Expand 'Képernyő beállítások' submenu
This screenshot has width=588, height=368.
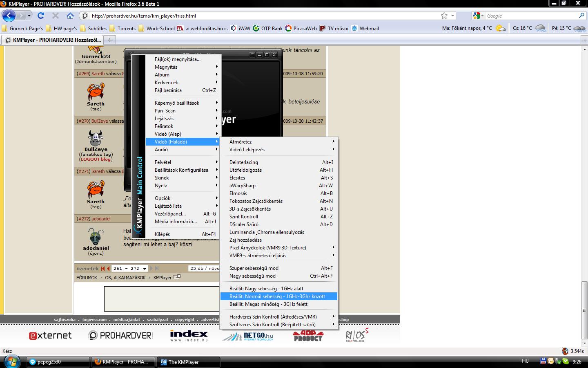point(184,103)
